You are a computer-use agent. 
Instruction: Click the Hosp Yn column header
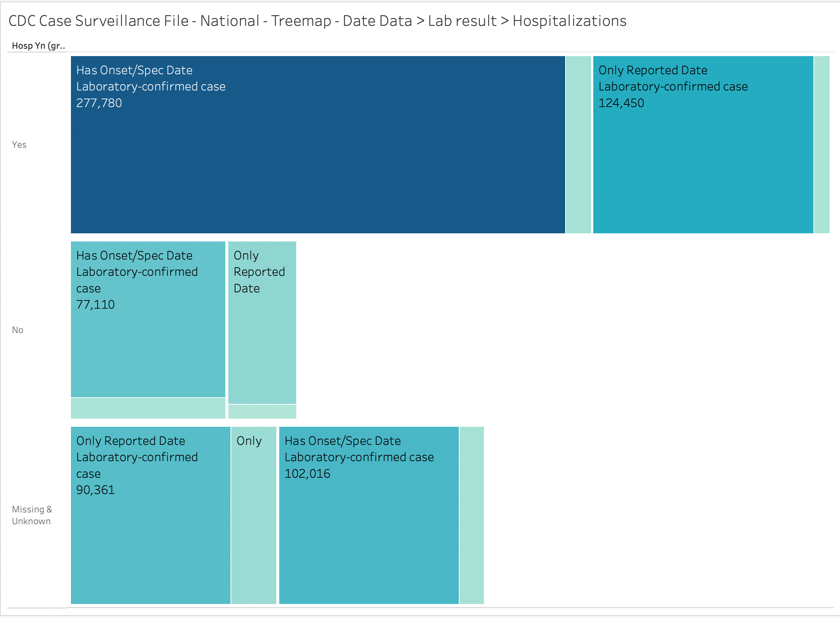click(38, 46)
